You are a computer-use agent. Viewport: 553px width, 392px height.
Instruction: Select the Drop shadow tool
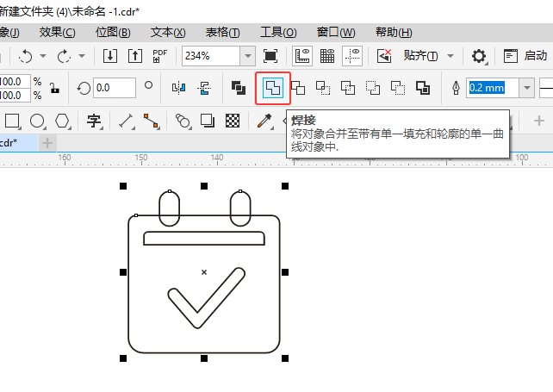tap(208, 121)
